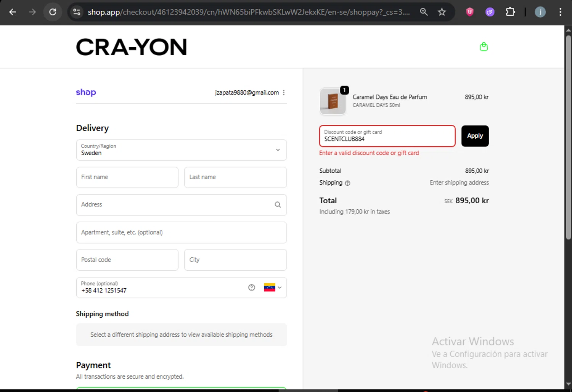Click the Postal code field
This screenshot has height=392, width=572.
click(x=127, y=260)
